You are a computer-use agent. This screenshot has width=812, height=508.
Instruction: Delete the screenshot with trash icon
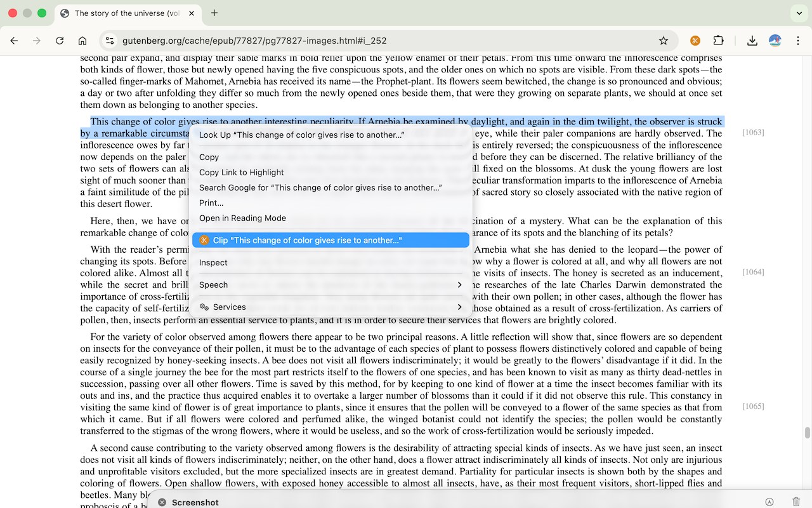pos(796,502)
